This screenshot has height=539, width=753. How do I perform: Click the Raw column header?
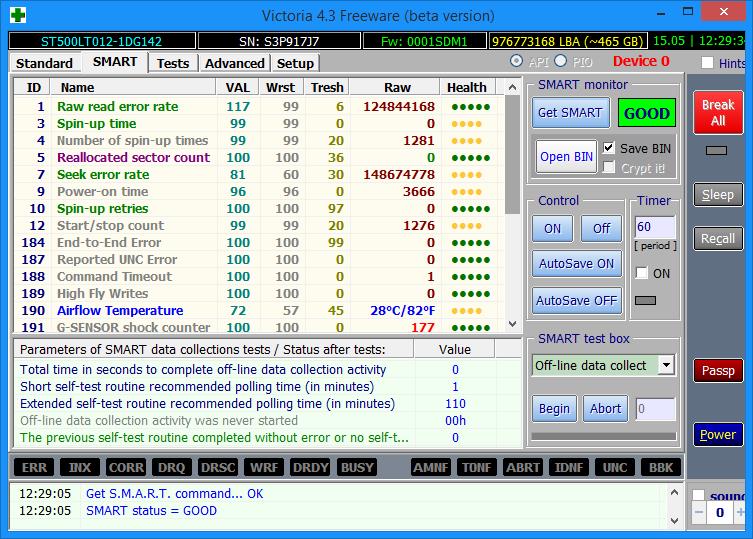[397, 87]
